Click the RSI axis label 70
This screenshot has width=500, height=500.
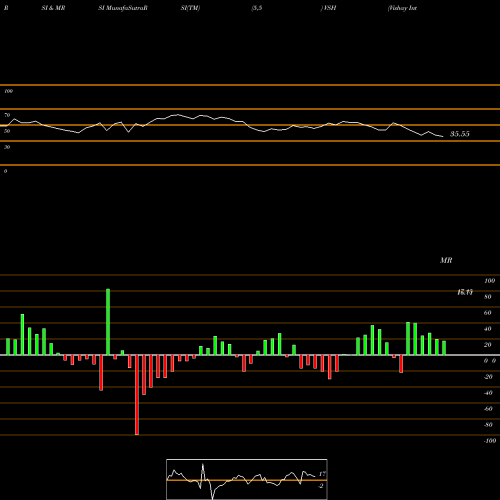point(7,115)
